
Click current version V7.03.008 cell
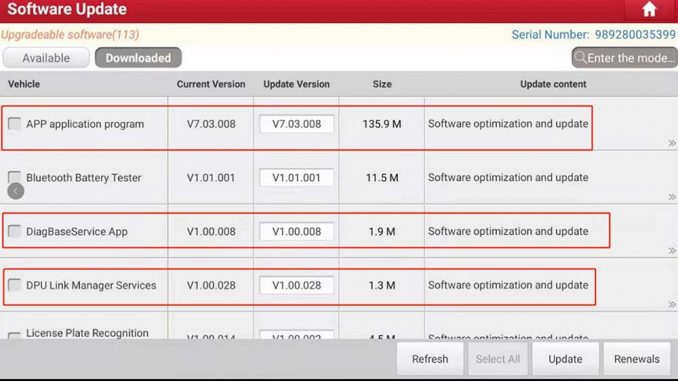[211, 124]
